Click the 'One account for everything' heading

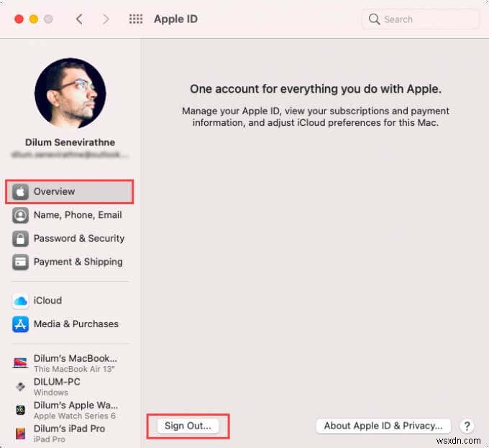[316, 89]
